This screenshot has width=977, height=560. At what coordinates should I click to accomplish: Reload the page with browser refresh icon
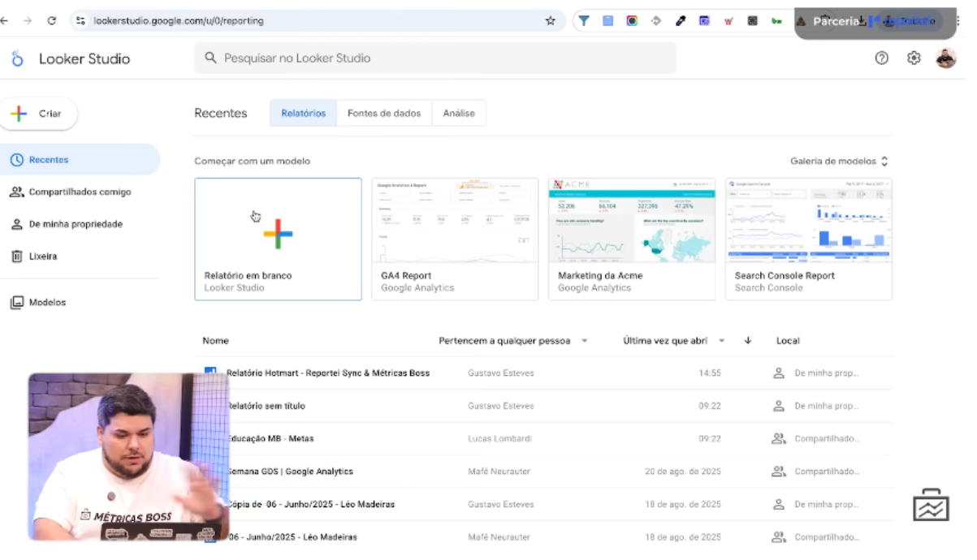(x=52, y=21)
